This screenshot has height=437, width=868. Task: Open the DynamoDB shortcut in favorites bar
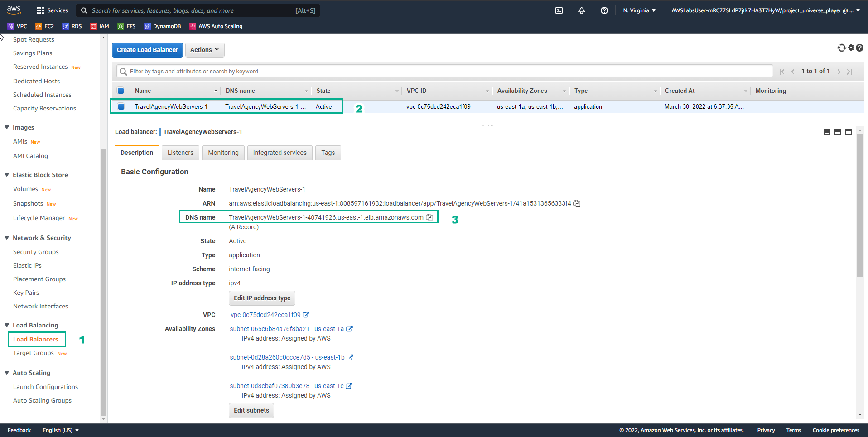[x=162, y=26]
